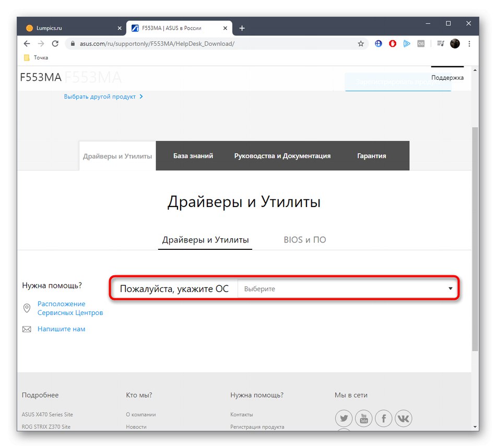The width and height of the screenshot is (496, 448).
Task: Switch to the BIOS и ПО tab
Action: point(304,239)
